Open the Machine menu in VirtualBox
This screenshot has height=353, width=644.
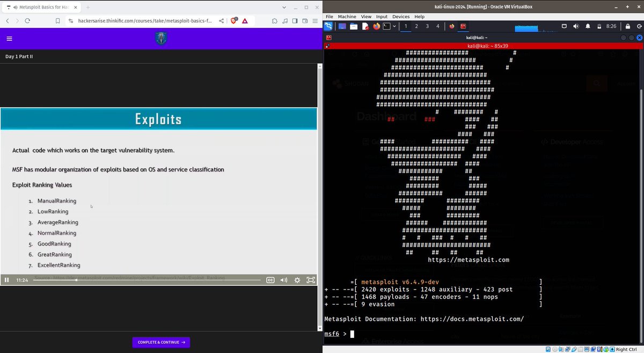click(347, 17)
